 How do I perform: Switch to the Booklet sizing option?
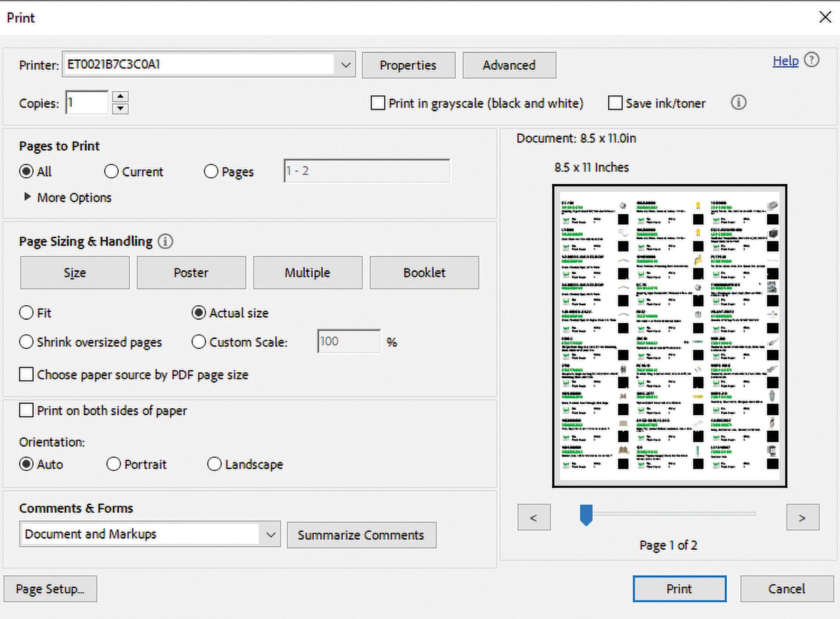pyautogui.click(x=424, y=273)
